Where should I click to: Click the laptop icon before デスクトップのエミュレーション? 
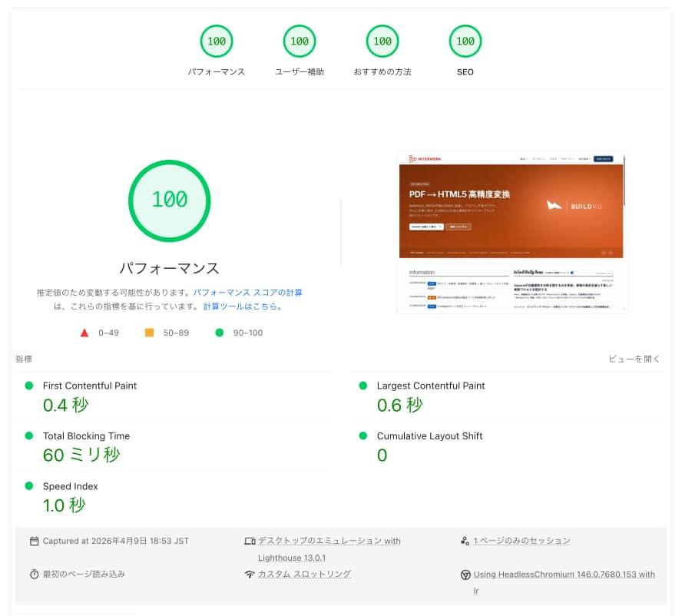click(x=250, y=540)
